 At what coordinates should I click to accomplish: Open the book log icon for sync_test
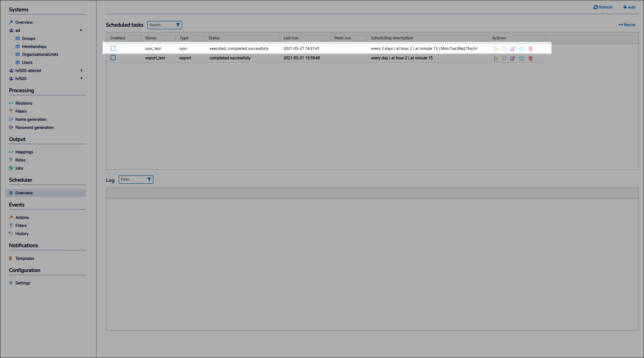point(522,49)
